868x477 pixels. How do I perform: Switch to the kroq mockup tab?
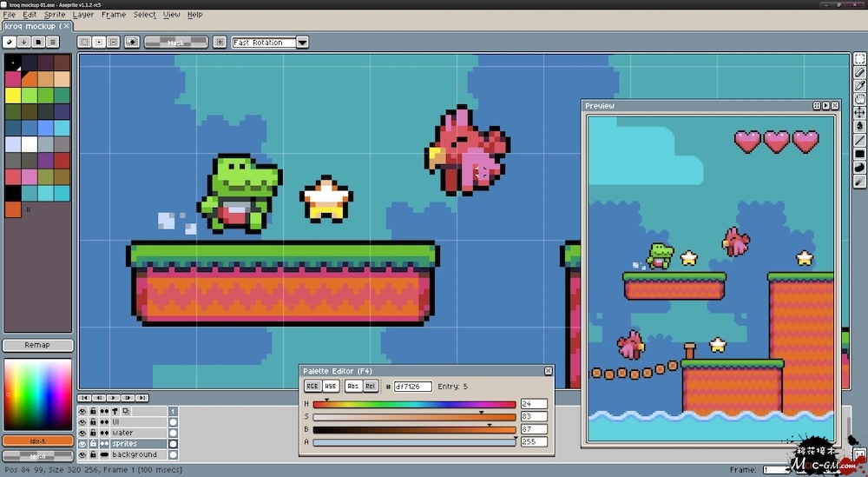pos(31,27)
